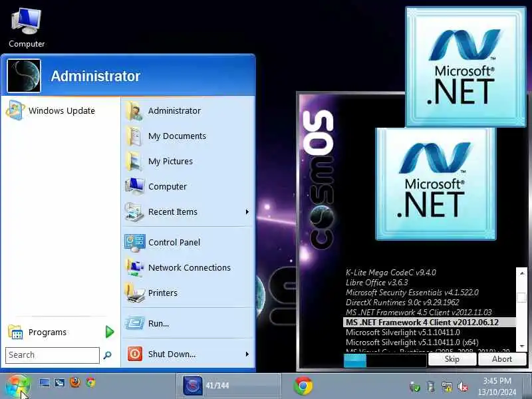The image size is (532, 399).
Task: Click the green Programs arrow
Action: click(110, 332)
